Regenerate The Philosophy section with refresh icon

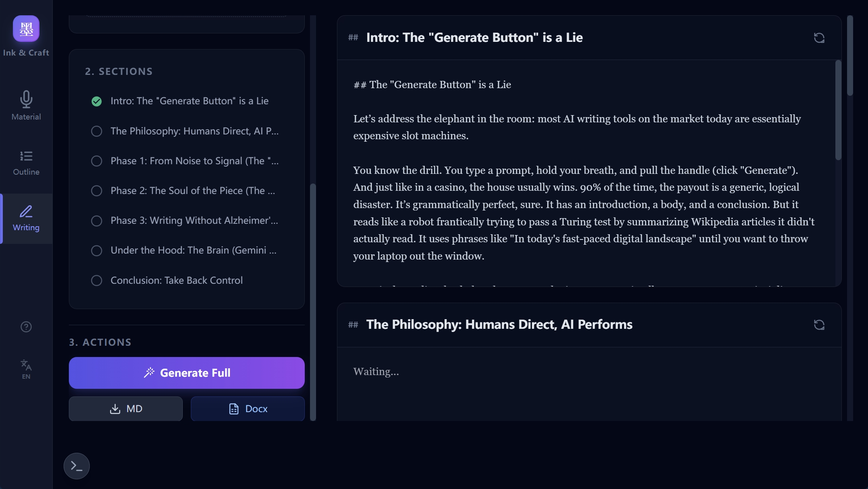819,325
